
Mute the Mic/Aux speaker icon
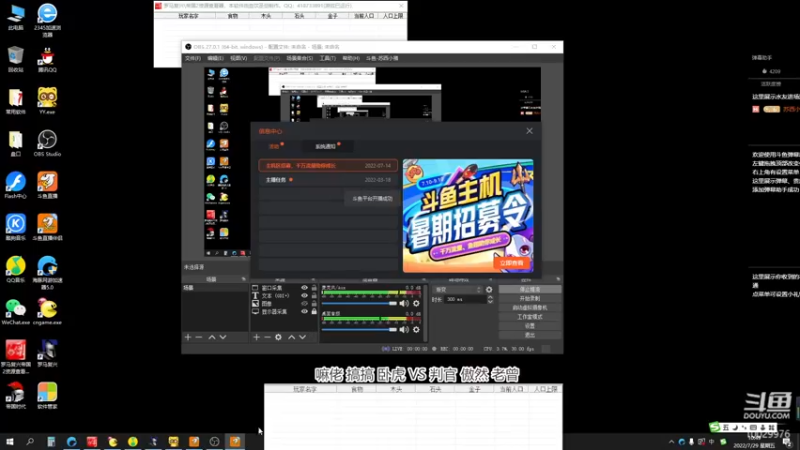pyautogui.click(x=404, y=304)
